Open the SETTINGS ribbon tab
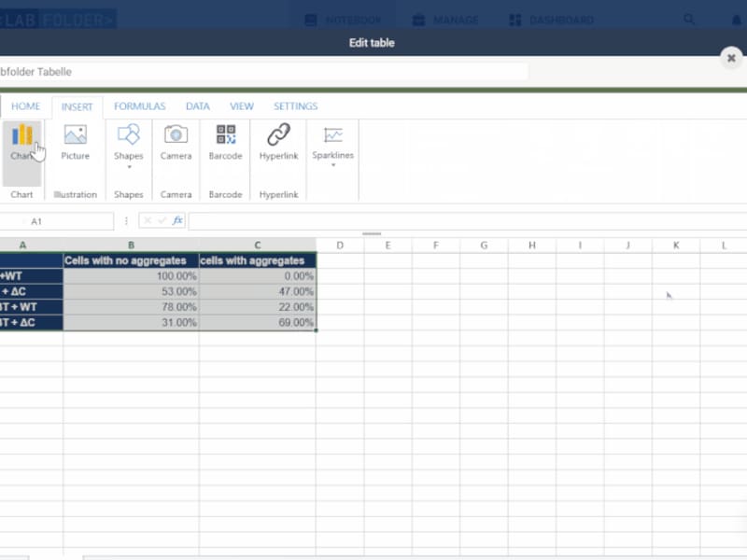747x560 pixels. 295,106
